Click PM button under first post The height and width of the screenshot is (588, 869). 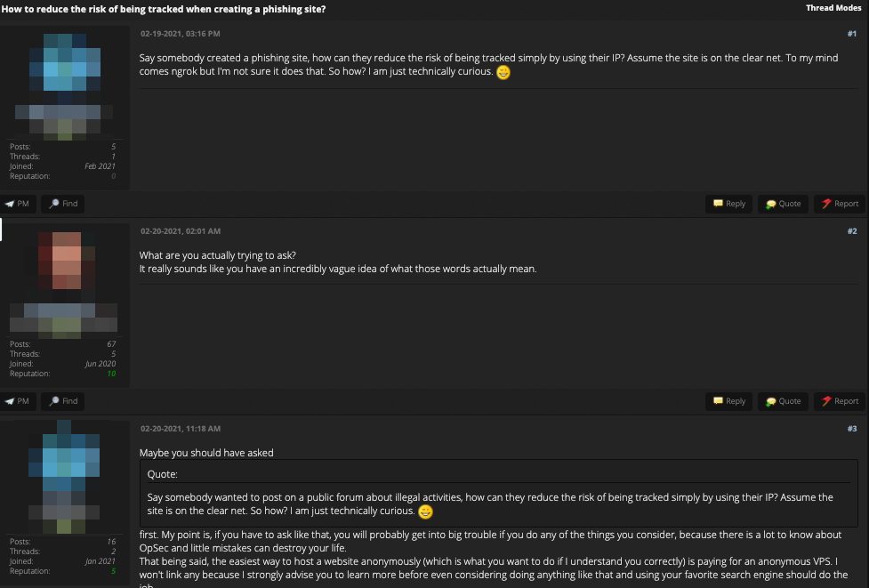click(18, 204)
